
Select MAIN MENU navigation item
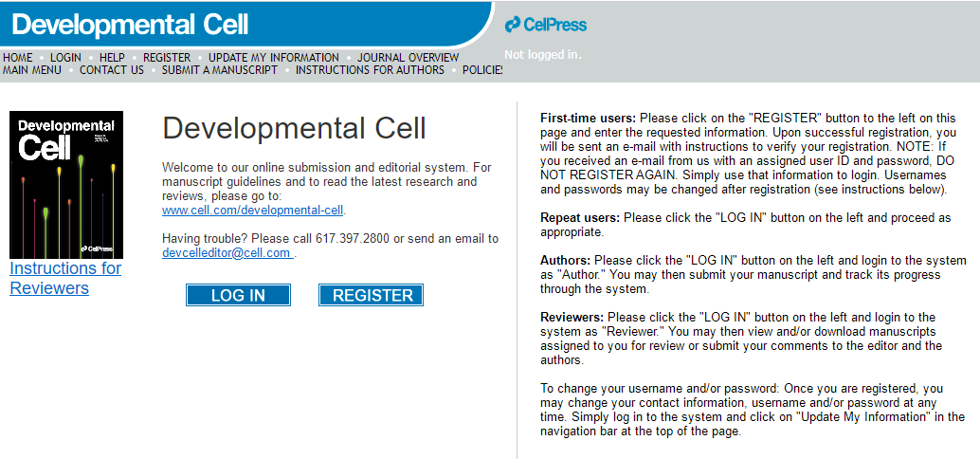32,69
